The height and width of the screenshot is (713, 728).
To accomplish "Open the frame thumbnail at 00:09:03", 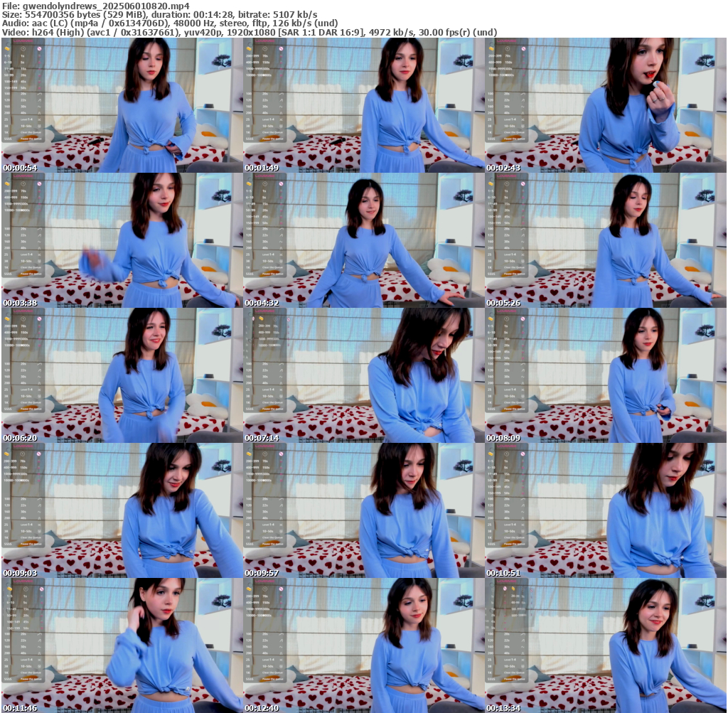I will (122, 510).
